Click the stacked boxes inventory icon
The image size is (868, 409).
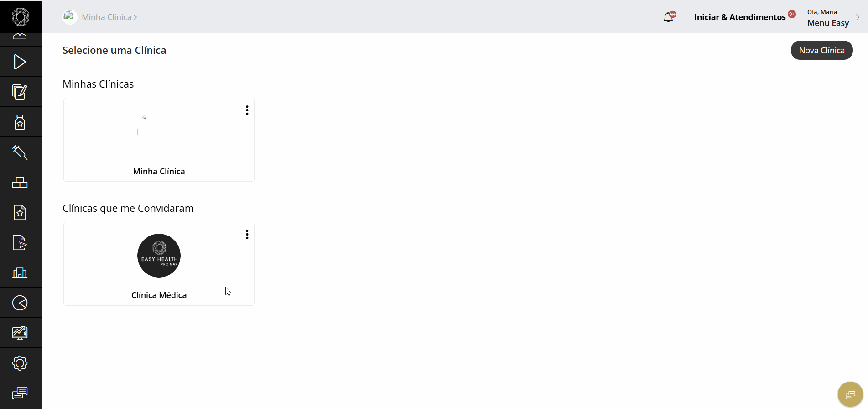(20, 182)
